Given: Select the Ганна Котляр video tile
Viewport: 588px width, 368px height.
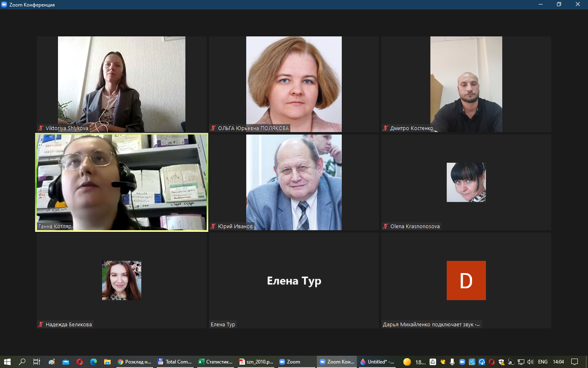Looking at the screenshot, I should (x=122, y=182).
